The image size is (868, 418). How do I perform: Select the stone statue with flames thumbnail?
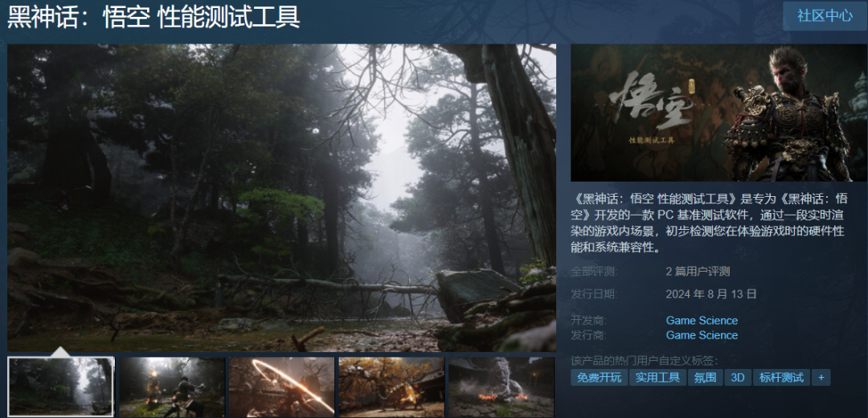coord(501,387)
